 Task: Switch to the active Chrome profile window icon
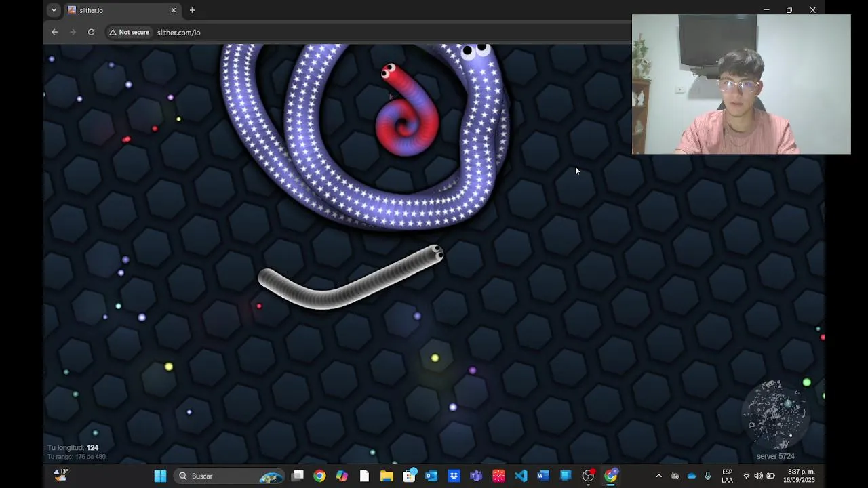(611, 476)
